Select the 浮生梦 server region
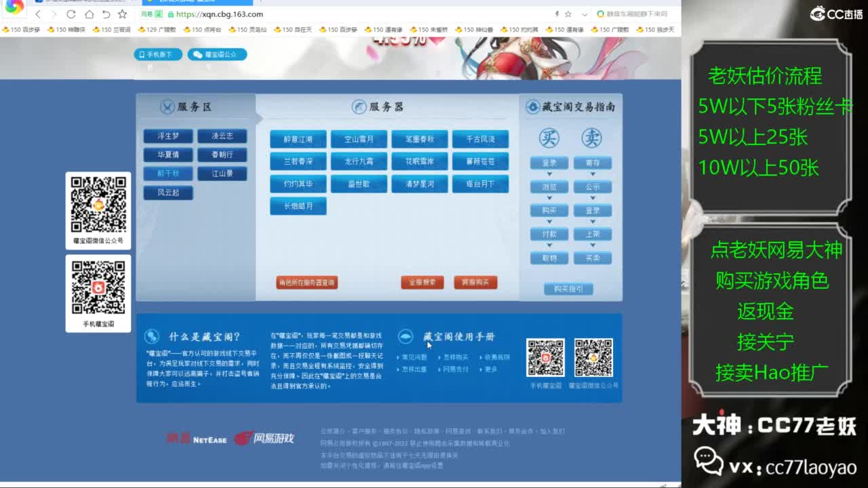Viewport: 868px width, 488px height. point(168,136)
